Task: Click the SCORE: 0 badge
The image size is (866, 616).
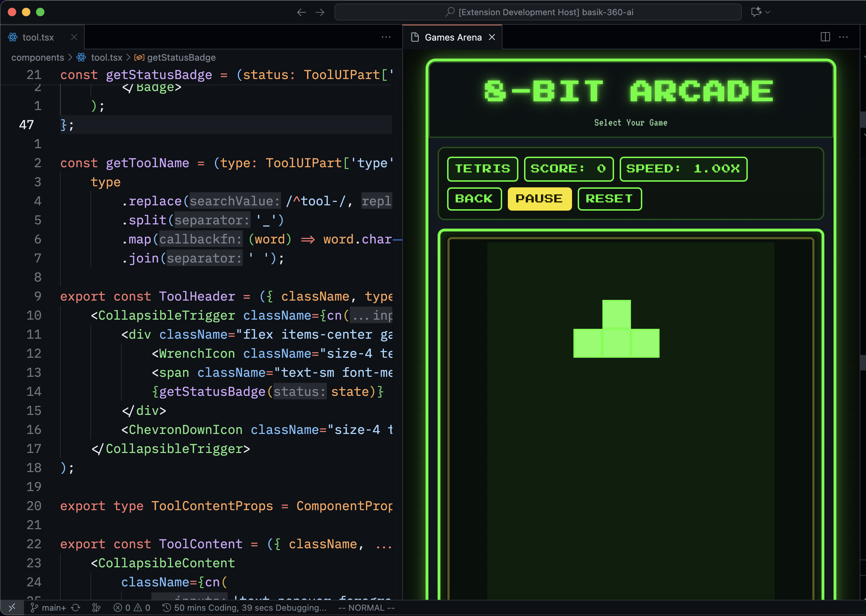Action: (x=568, y=169)
